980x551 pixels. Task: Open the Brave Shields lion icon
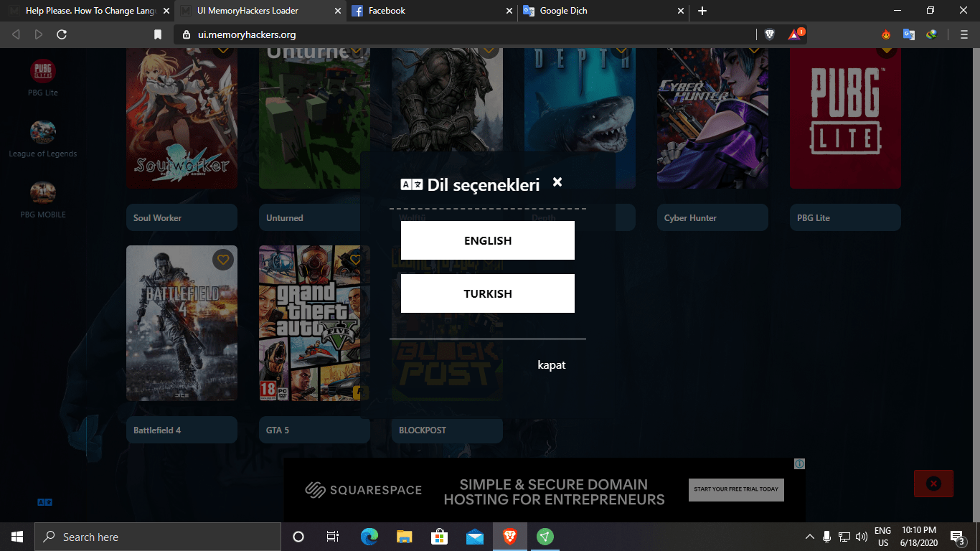click(770, 34)
